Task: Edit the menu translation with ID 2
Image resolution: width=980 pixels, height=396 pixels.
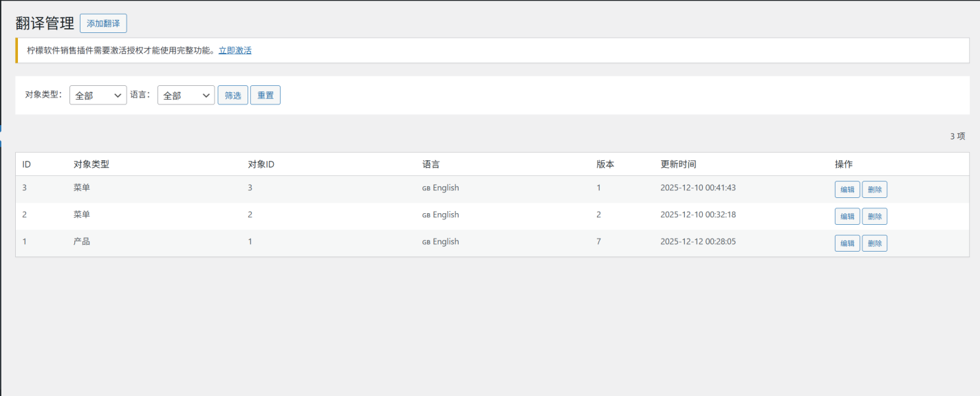Action: (x=847, y=217)
